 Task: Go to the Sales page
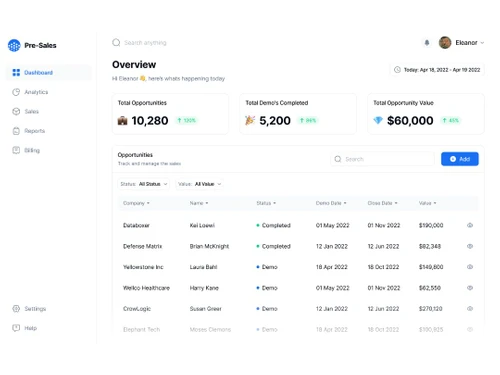coord(31,111)
